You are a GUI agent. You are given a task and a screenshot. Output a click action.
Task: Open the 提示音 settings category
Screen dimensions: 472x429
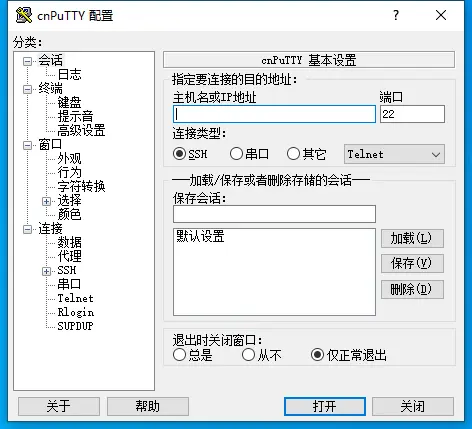tap(75, 117)
